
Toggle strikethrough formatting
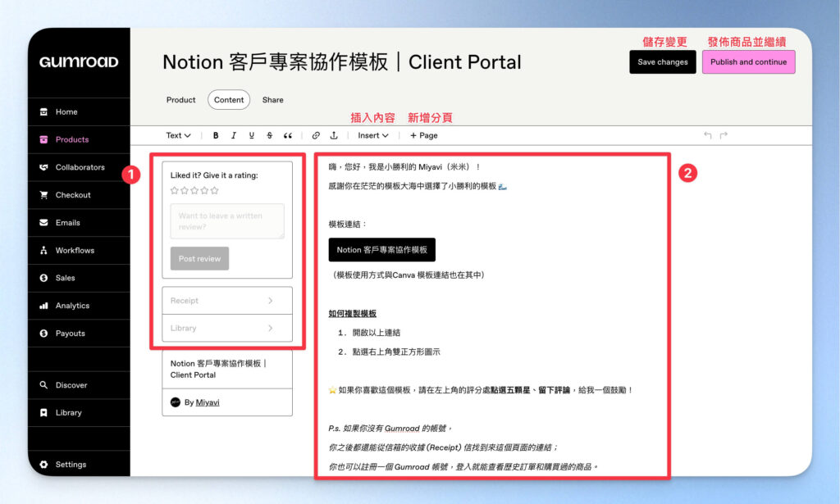(x=269, y=136)
